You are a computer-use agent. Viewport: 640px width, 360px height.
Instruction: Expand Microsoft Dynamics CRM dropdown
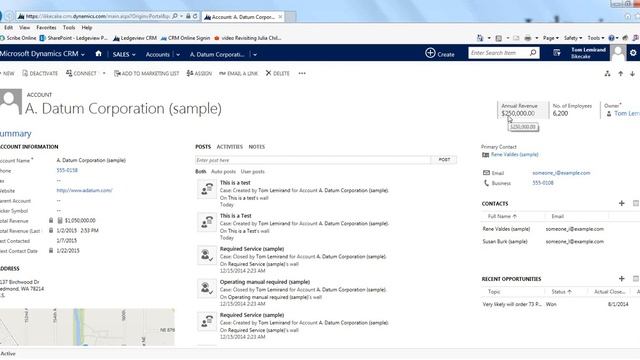coord(83,54)
